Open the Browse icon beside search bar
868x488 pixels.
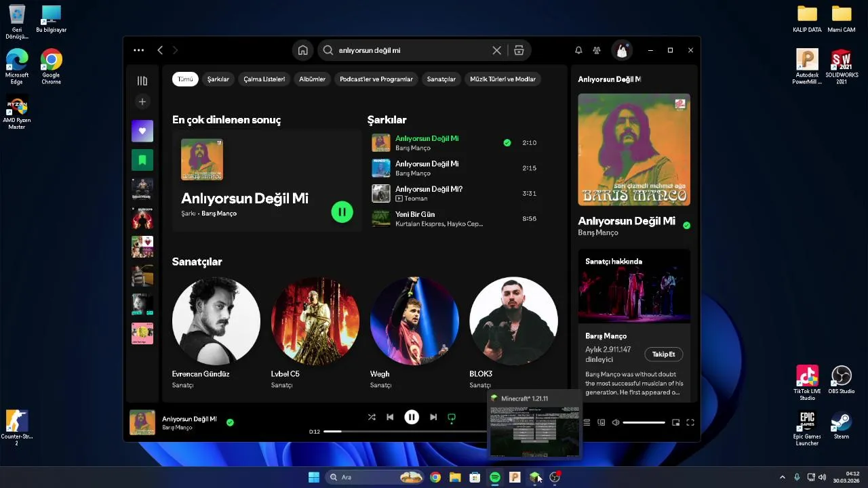pos(519,50)
